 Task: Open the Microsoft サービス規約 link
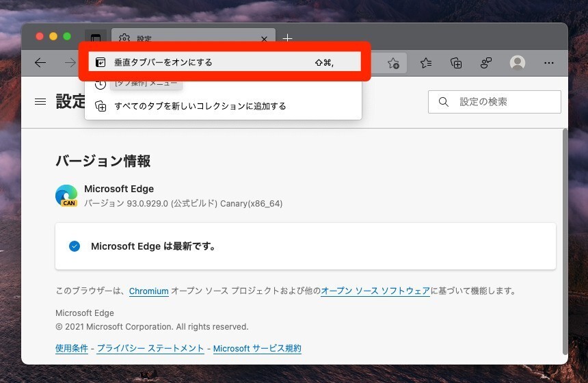pyautogui.click(x=257, y=348)
